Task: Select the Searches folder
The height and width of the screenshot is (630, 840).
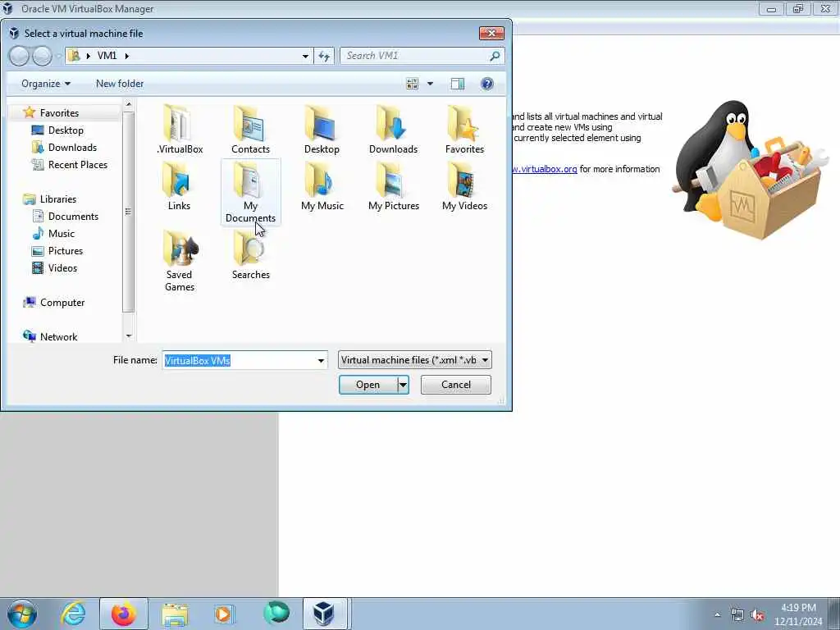Action: tap(250, 255)
